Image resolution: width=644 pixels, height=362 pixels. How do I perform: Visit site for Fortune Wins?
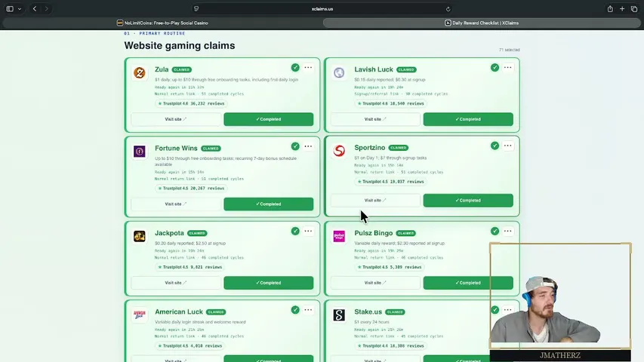point(176,204)
